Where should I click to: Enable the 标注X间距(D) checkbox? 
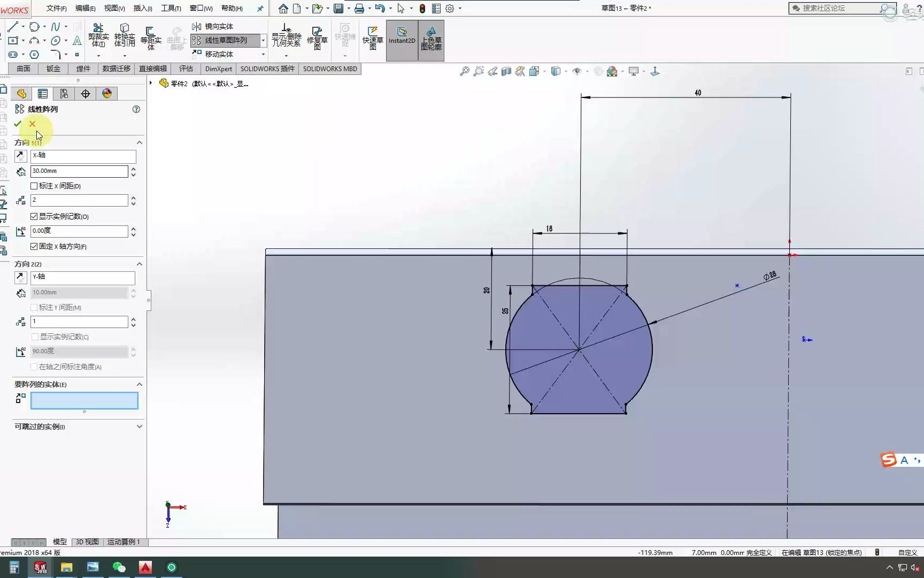34,186
